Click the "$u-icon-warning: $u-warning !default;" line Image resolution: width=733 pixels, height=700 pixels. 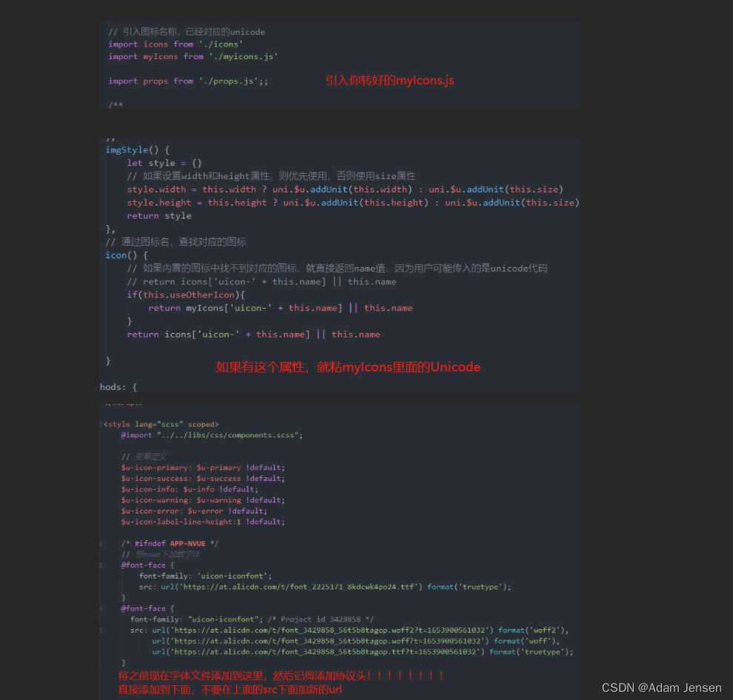(x=202, y=500)
